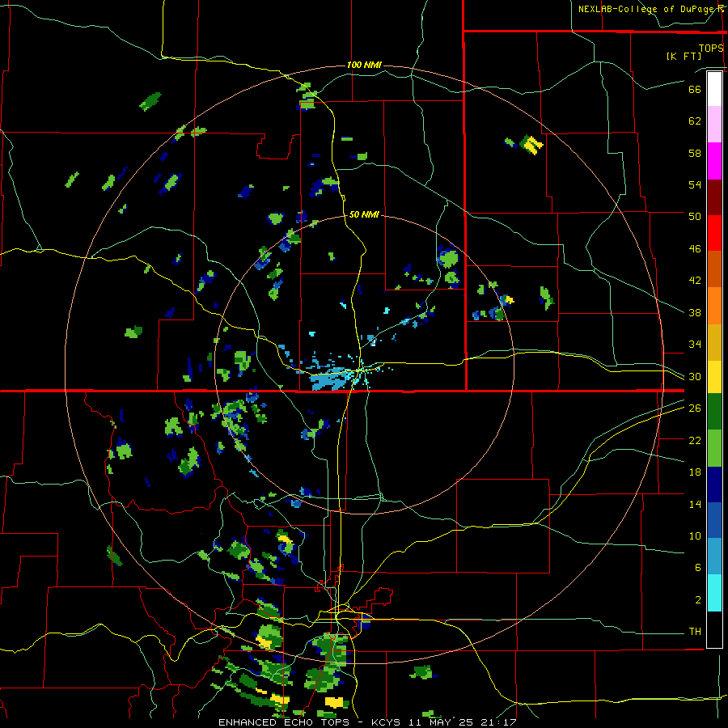Viewport: 728px width, 728px height.
Task: Click the '58' legend value
Action: (695, 153)
